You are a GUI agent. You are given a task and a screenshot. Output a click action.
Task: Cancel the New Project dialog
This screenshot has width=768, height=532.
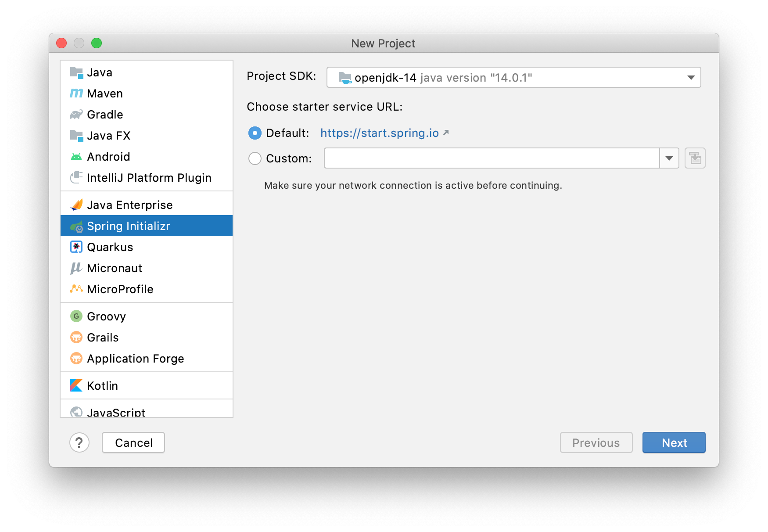point(133,442)
